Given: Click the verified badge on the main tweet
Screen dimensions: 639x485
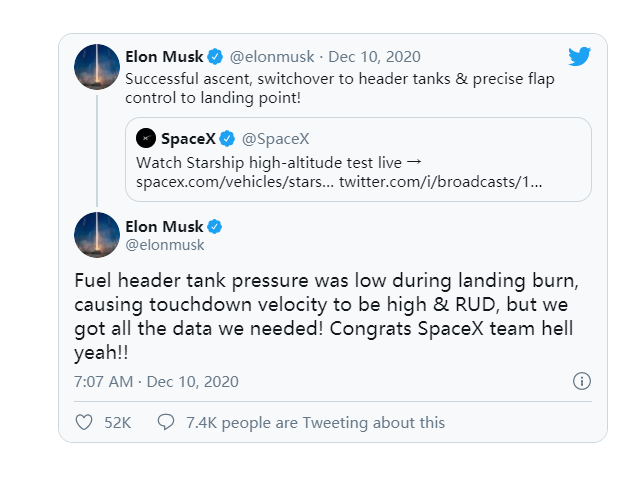Looking at the screenshot, I should point(215,227).
